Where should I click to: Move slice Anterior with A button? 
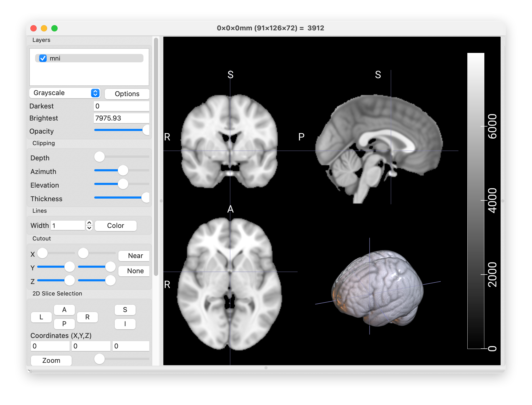tap(64, 310)
